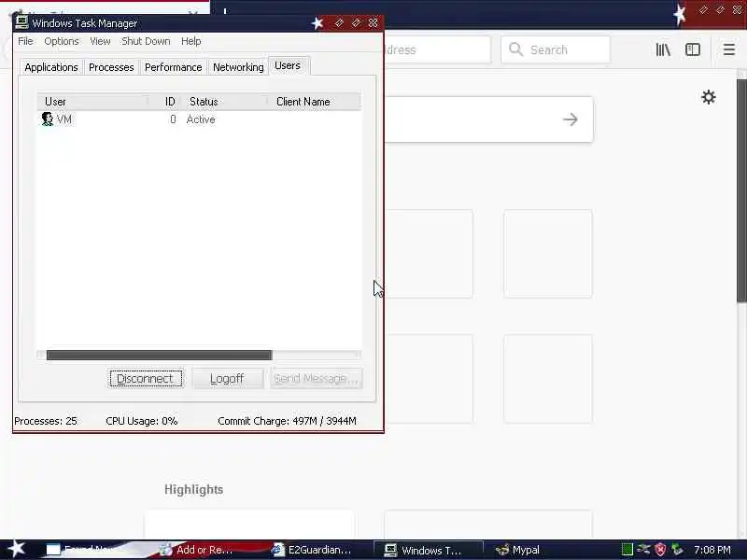Sort by the ID column header
747x560 pixels.
coord(165,102)
